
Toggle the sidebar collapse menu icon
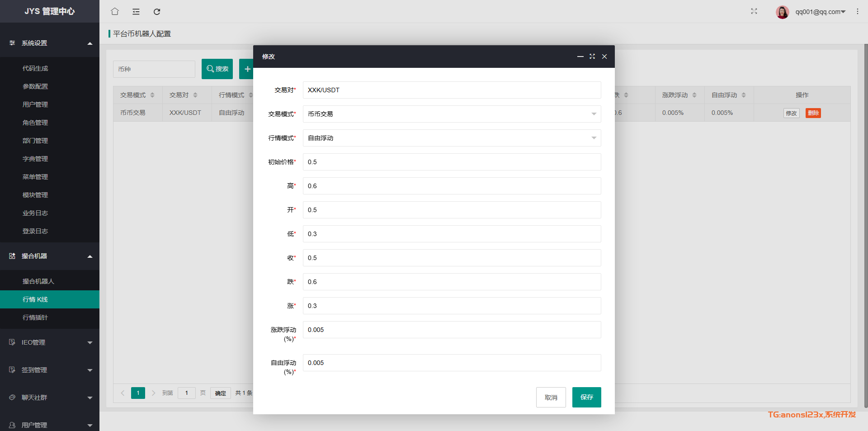136,11
